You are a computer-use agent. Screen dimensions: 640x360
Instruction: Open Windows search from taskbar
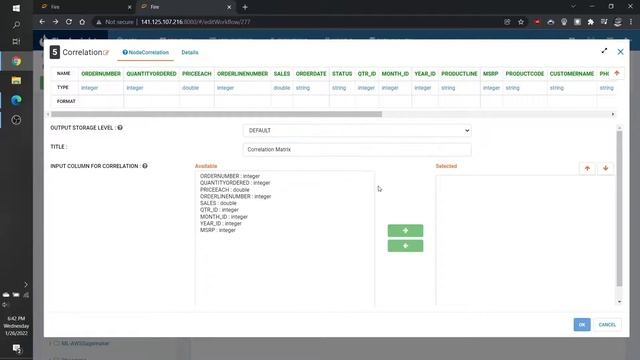pyautogui.click(x=16, y=25)
